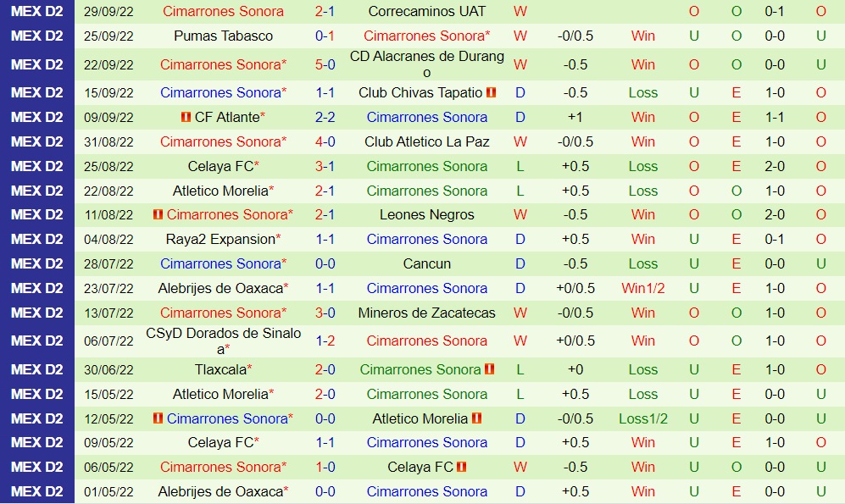Click red card icon in 11/08/22 row
Screen dimensions: 845x504
(158, 215)
